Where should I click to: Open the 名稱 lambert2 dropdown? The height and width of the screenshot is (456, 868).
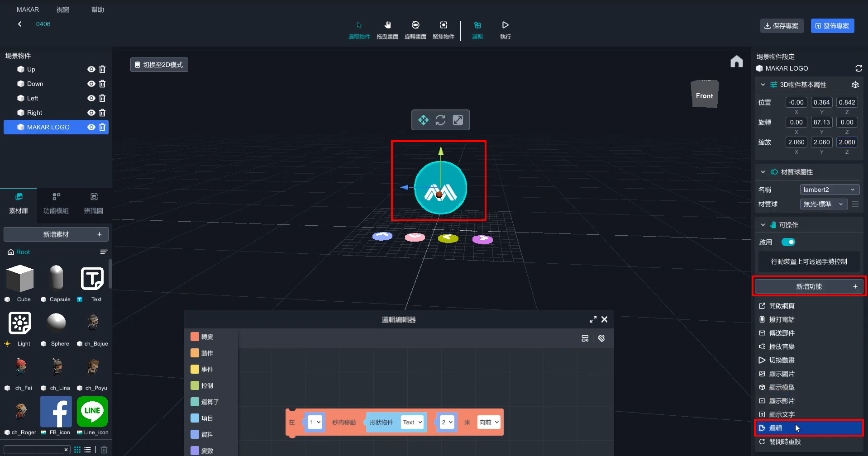point(830,190)
